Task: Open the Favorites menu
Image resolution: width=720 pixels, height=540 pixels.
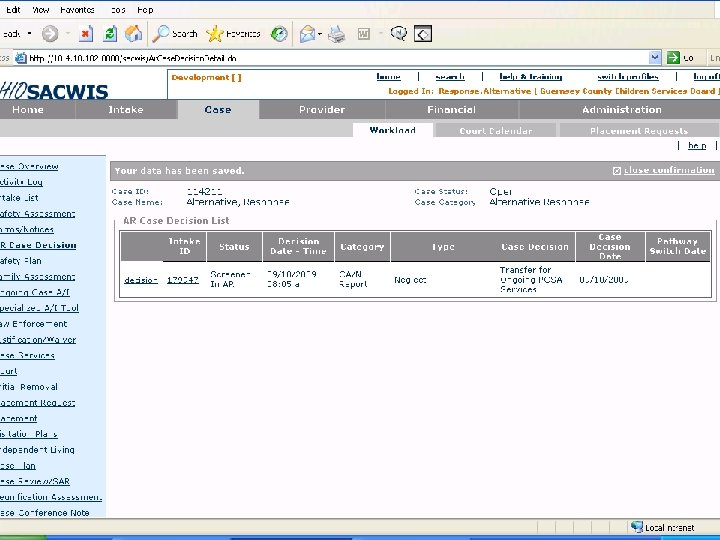Action: click(78, 10)
